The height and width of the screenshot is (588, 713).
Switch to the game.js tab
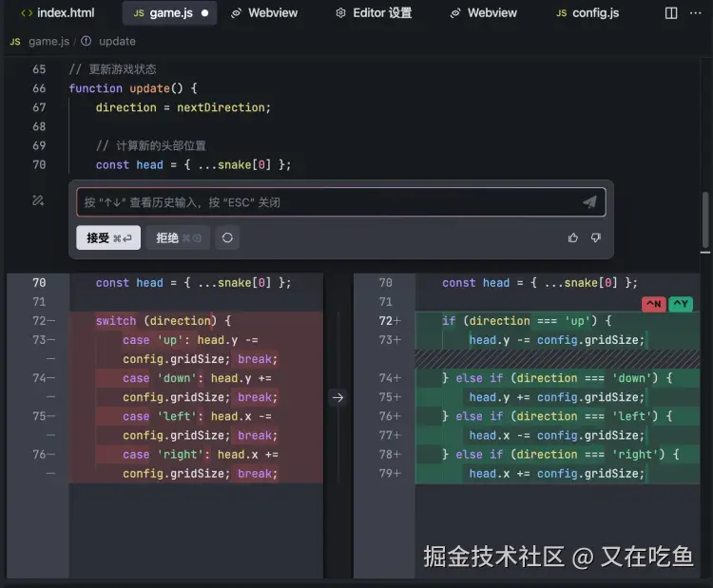(169, 12)
